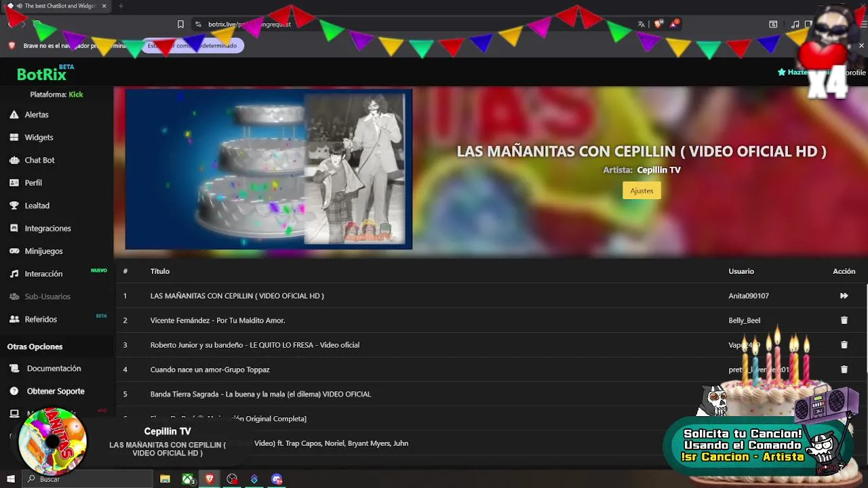Click the Brave browser taskbar icon
Screen dimensions: 868x488
pyautogui.click(x=210, y=479)
